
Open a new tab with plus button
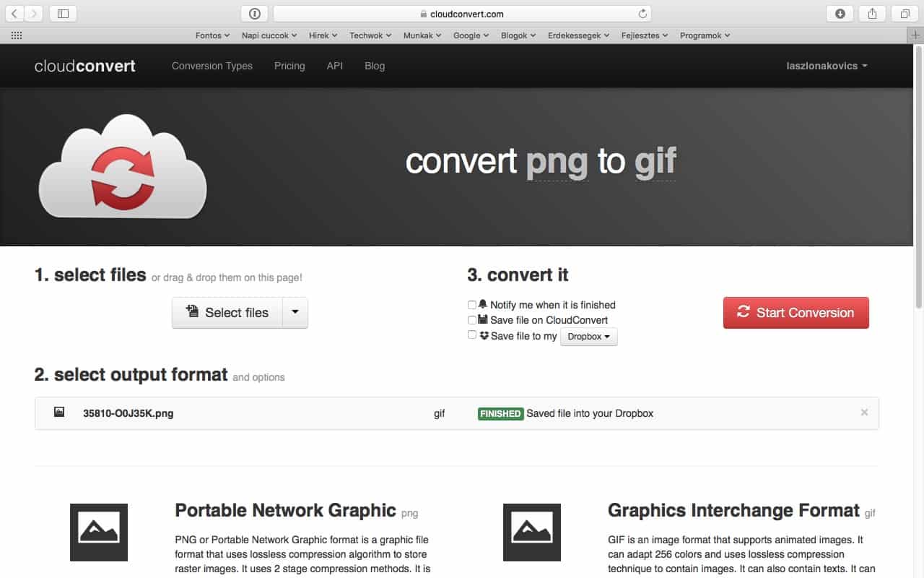(x=915, y=35)
